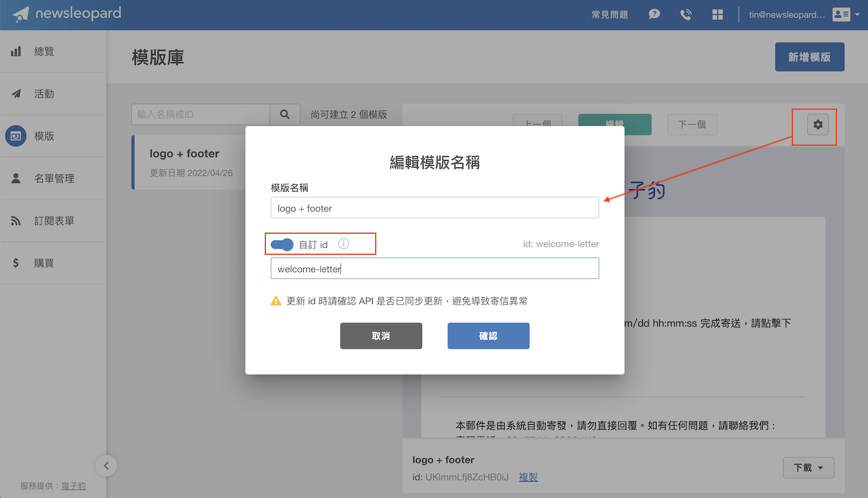Click the info icon beside 自訂 id
Image resolution: width=868 pixels, height=498 pixels.
click(343, 244)
